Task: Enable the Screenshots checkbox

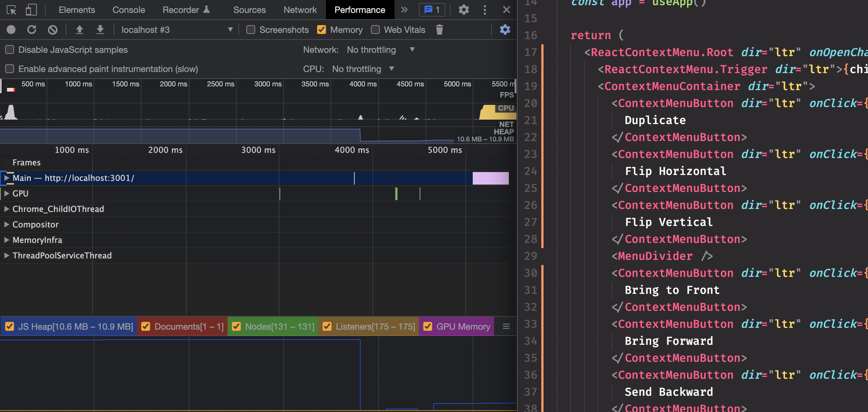Action: [250, 30]
